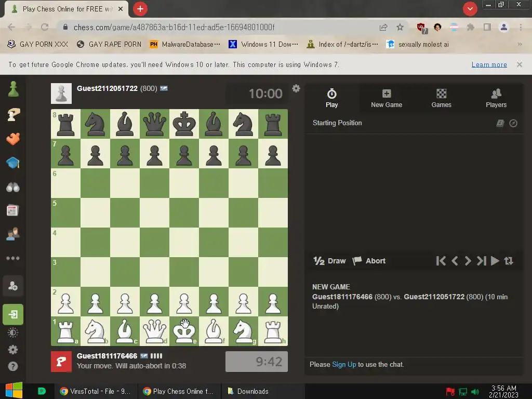Open the More three-dots sidebar menu

13,258
